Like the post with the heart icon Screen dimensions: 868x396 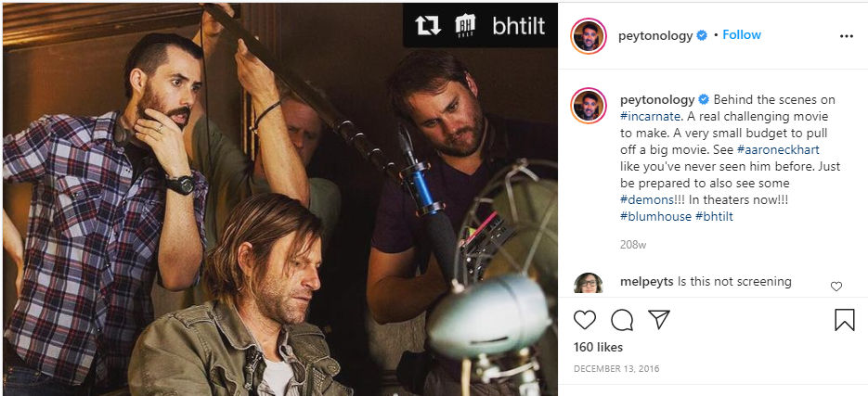click(x=584, y=320)
